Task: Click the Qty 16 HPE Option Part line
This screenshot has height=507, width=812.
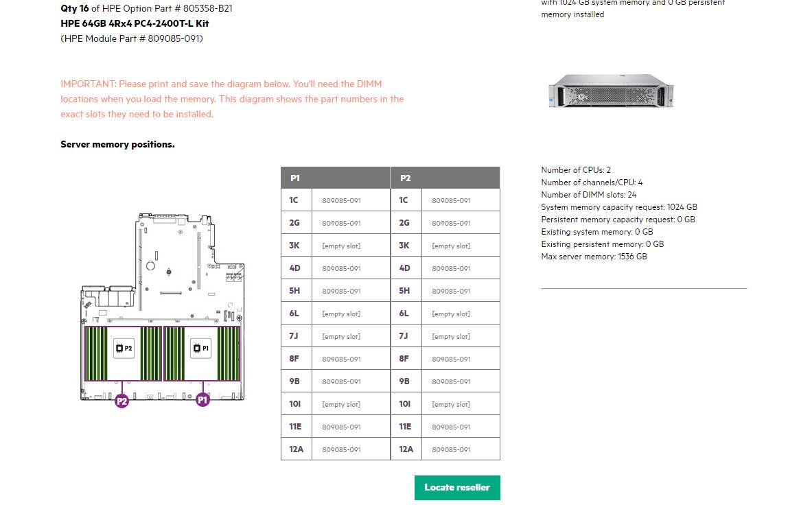Action: pyautogui.click(x=147, y=8)
